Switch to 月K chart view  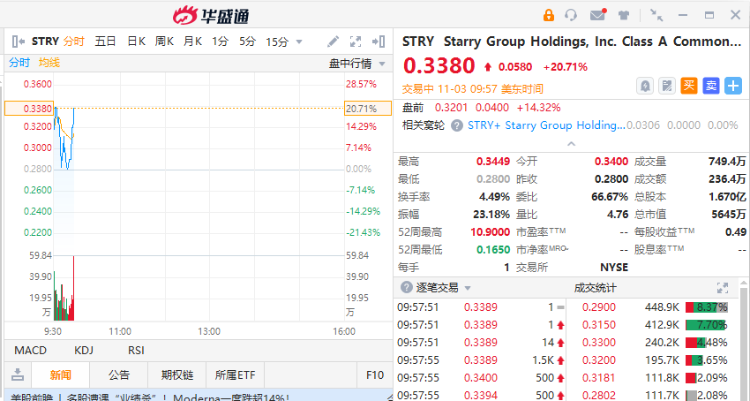[x=192, y=42]
